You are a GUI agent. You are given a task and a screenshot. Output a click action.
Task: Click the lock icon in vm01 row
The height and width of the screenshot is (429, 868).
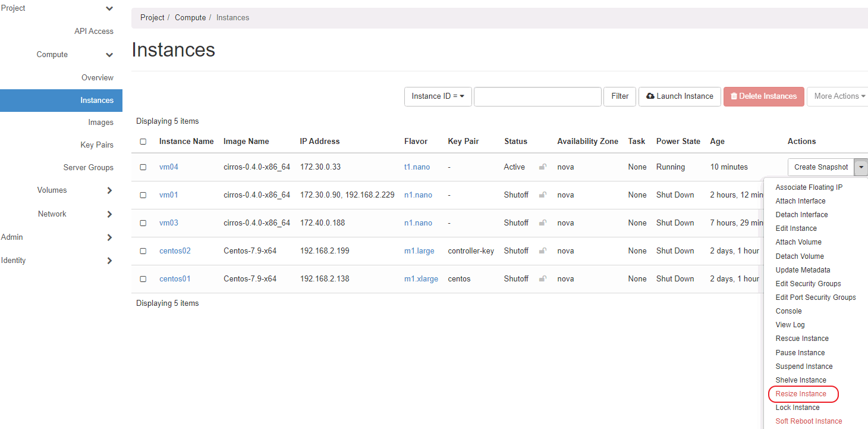click(x=542, y=195)
